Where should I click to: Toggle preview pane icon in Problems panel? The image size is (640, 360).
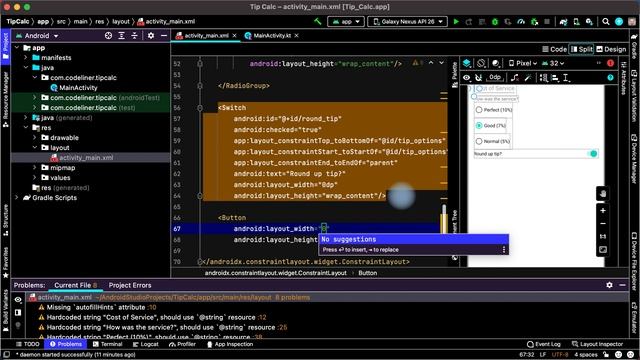[18, 312]
